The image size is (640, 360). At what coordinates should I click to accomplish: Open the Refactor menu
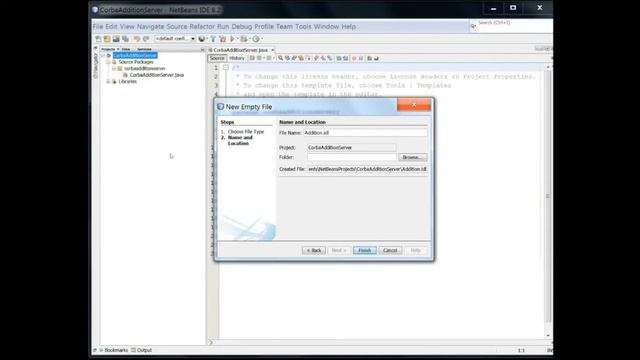202,27
